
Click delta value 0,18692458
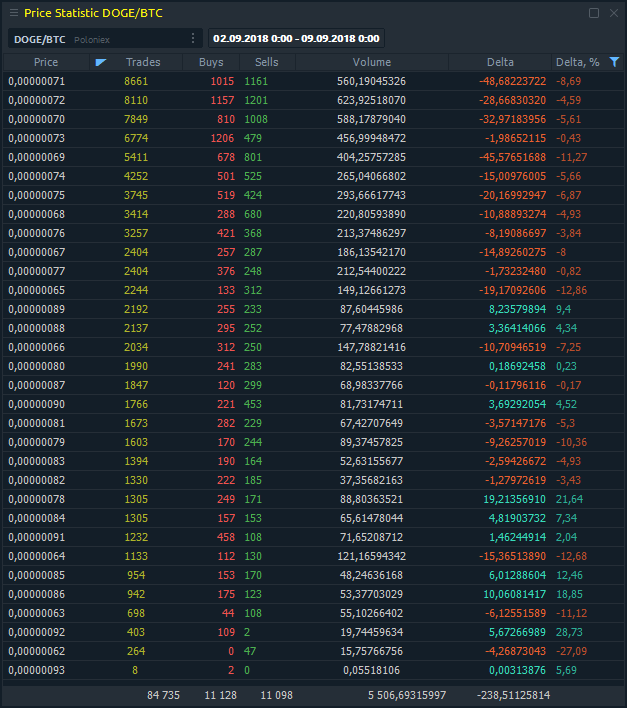click(x=517, y=366)
